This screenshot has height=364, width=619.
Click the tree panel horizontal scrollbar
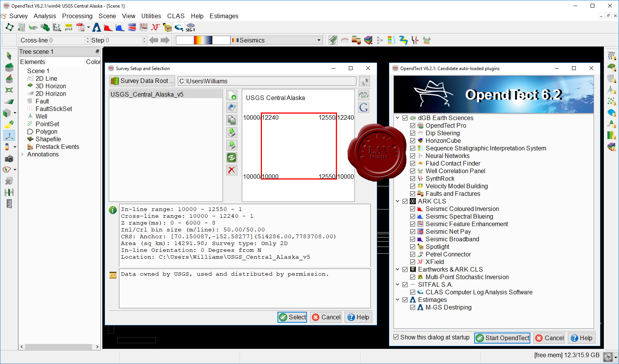coord(59,347)
